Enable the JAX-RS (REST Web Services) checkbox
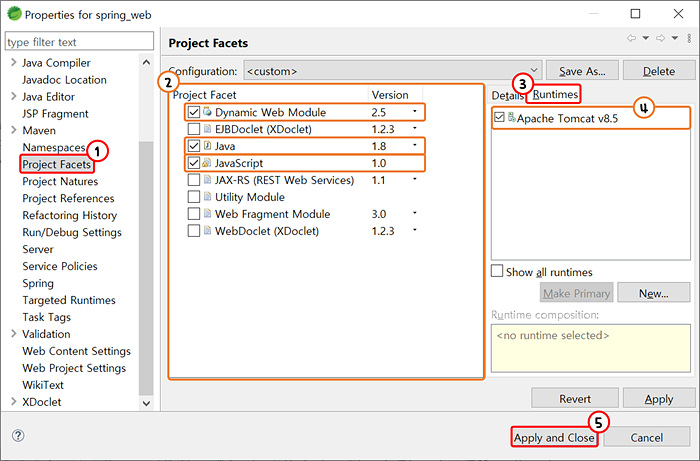The image size is (700, 461). pyautogui.click(x=194, y=180)
